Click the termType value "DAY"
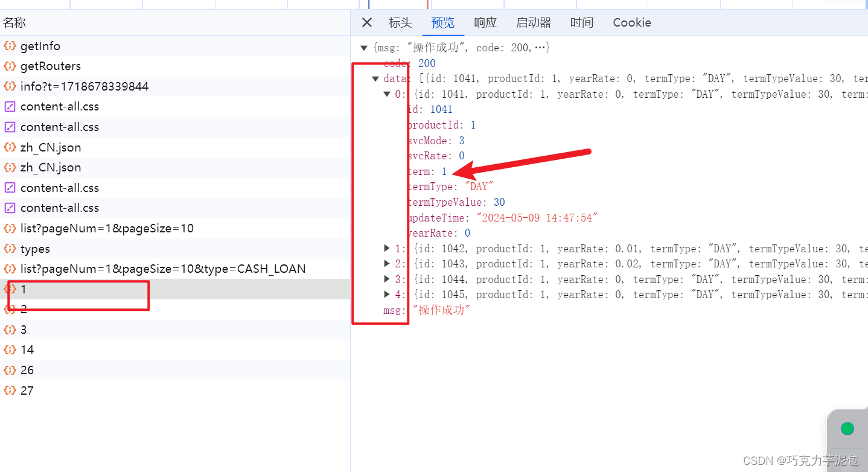 coord(479,187)
